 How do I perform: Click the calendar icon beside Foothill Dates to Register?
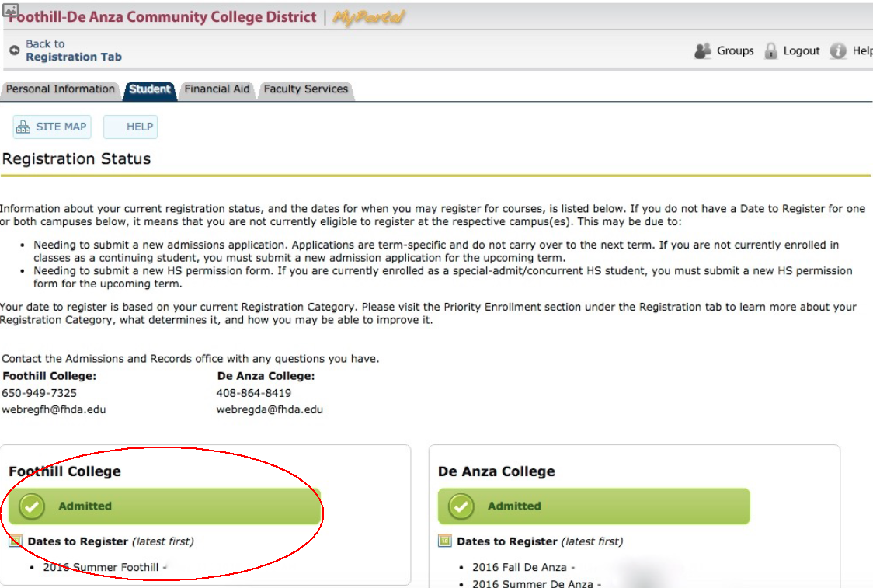point(16,541)
